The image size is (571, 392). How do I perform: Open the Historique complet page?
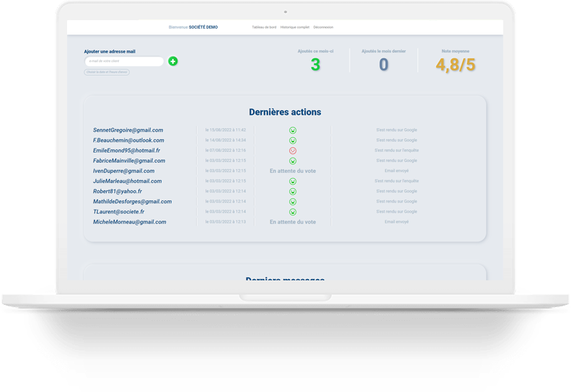[x=295, y=27]
